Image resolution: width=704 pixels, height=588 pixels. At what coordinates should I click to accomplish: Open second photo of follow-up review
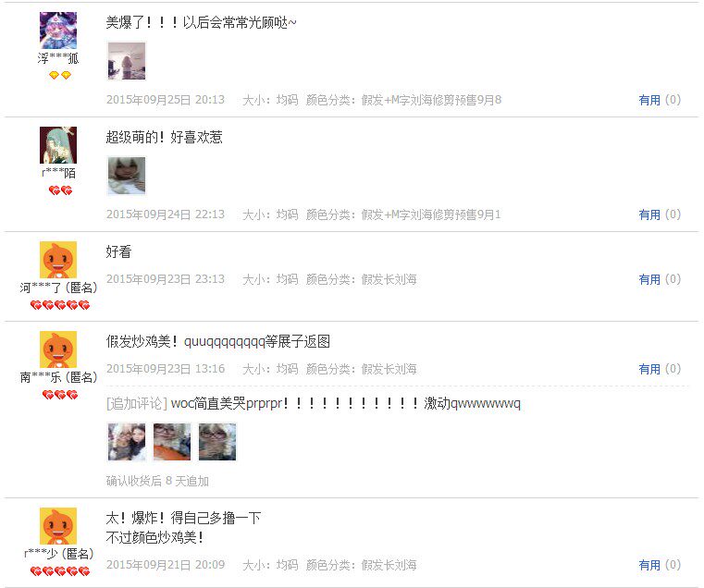click(x=172, y=442)
